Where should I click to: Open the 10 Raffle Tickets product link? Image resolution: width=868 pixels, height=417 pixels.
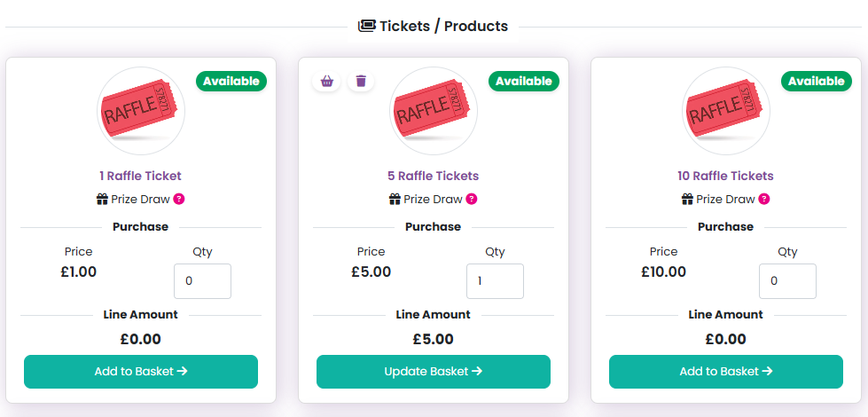[726, 176]
